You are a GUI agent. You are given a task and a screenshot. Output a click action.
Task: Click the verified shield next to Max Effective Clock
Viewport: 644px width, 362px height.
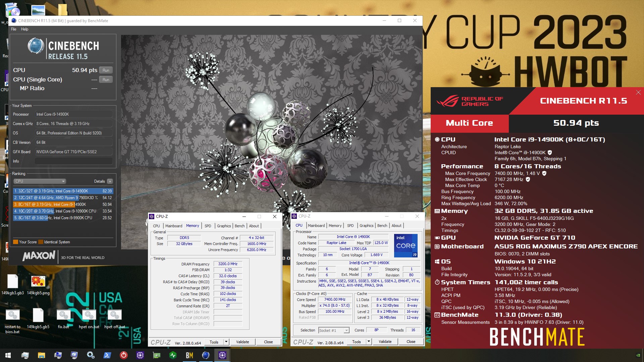tap(528, 179)
